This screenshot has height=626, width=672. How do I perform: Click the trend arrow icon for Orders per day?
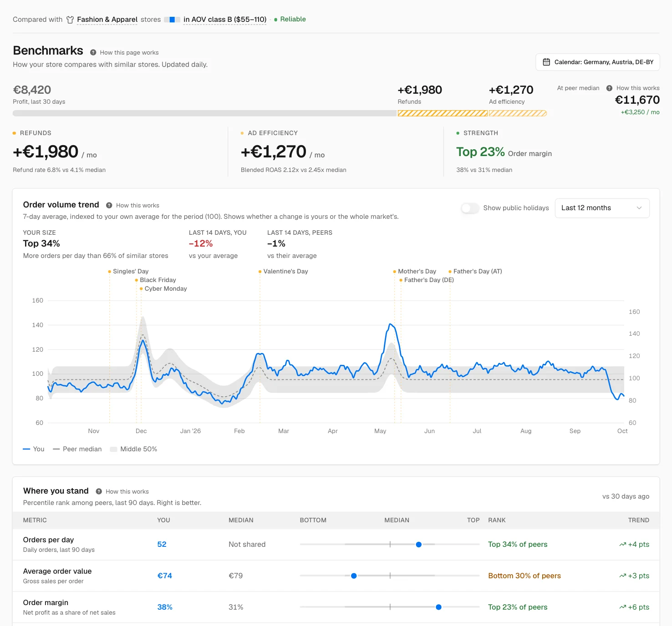coord(622,545)
